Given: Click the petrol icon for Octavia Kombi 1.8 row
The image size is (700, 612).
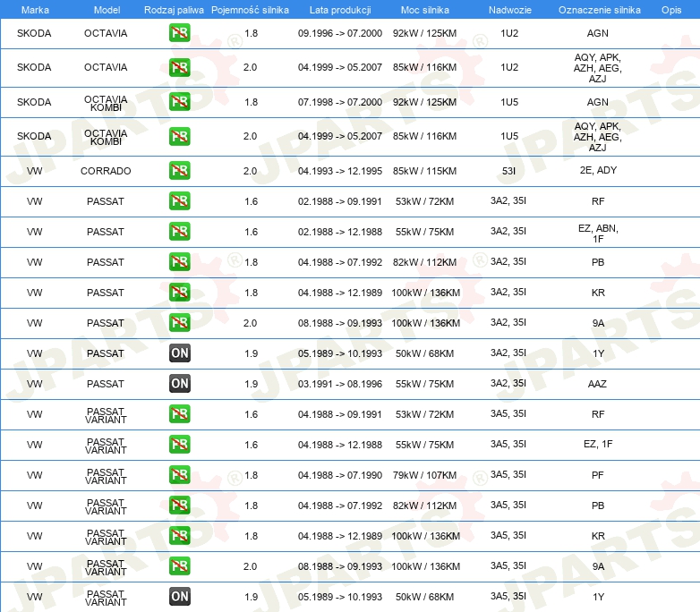Looking at the screenshot, I should (179, 102).
